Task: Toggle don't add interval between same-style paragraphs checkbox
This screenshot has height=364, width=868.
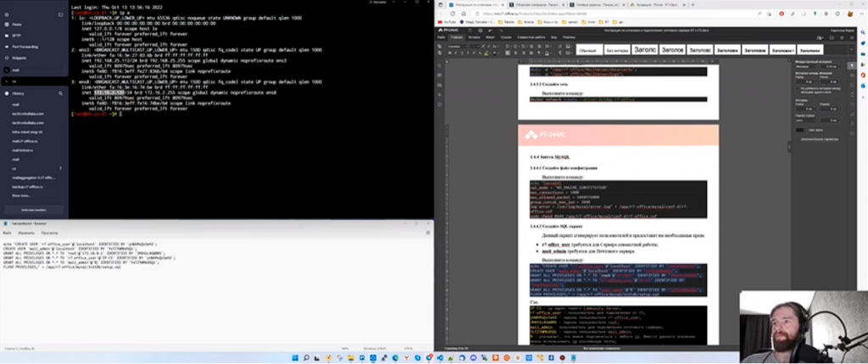Action: click(x=797, y=87)
